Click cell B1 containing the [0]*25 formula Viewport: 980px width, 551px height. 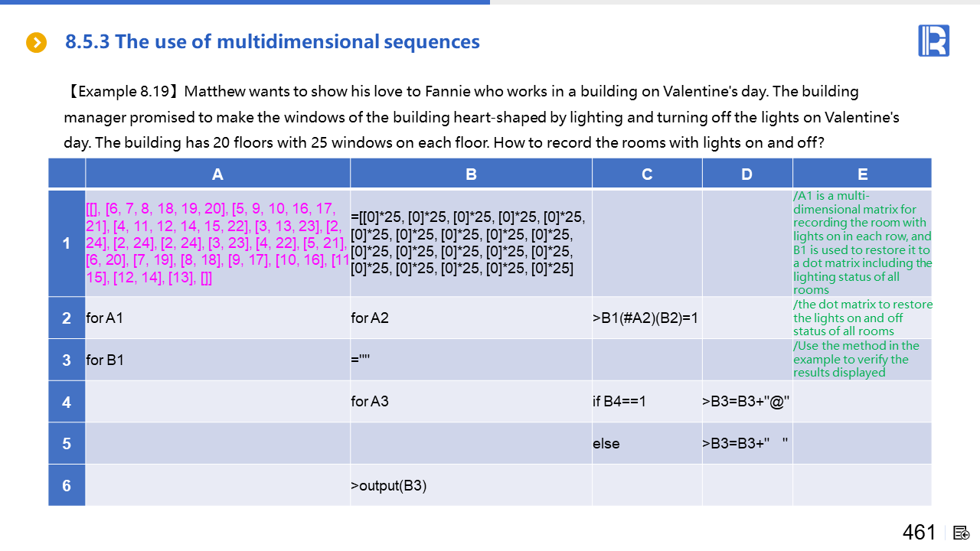pos(471,243)
